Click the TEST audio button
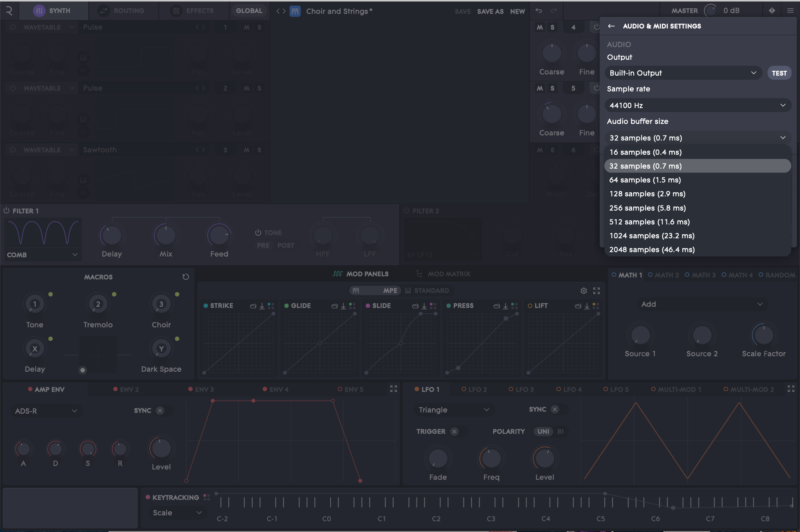 (x=779, y=73)
